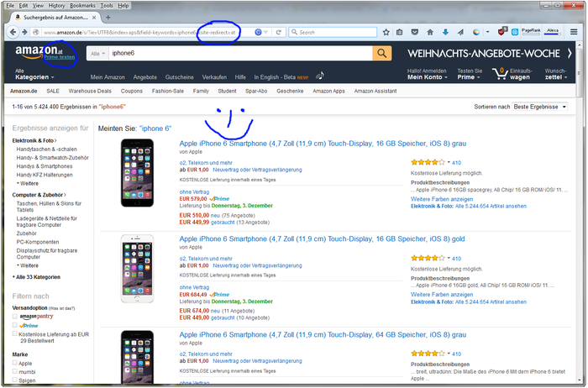Click the PageRank toolbar indicator

531,31
